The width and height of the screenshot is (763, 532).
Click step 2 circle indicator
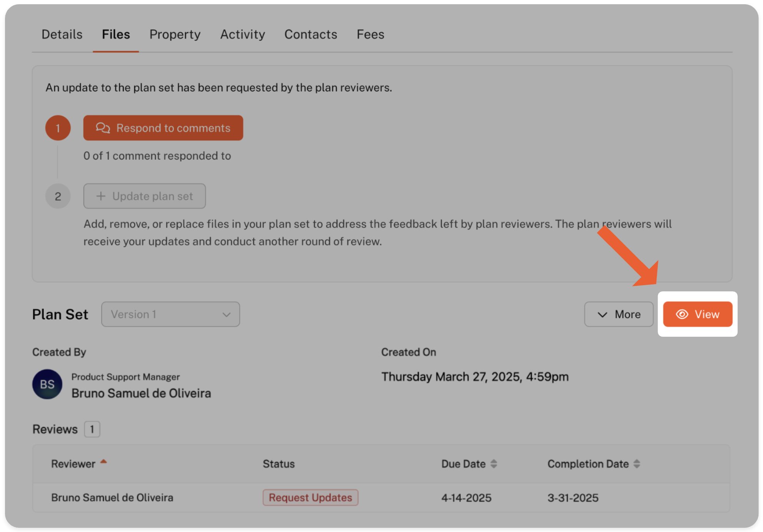pyautogui.click(x=58, y=196)
